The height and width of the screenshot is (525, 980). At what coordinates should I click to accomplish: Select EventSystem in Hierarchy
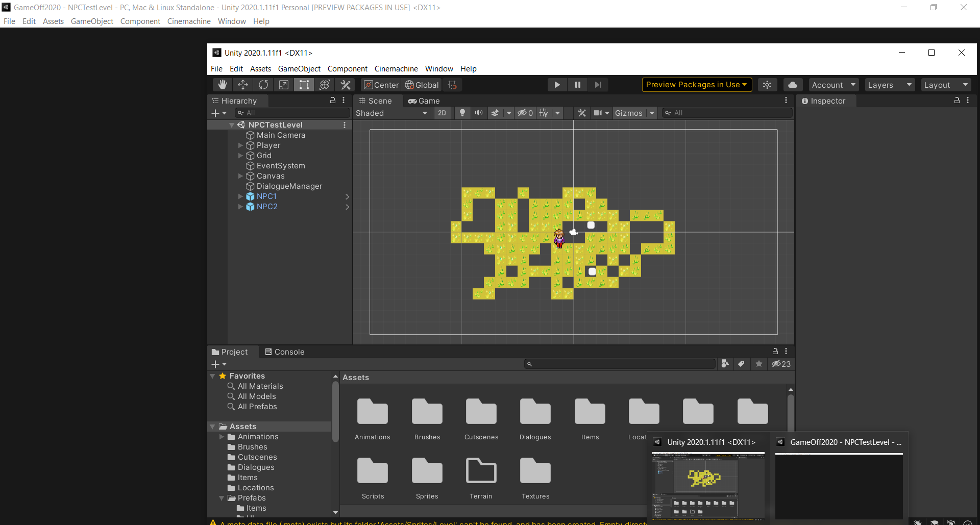[x=281, y=166]
